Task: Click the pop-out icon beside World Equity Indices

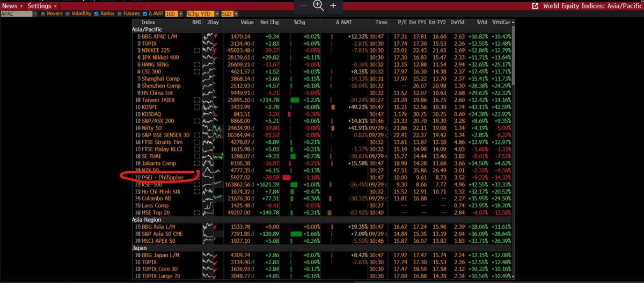Action: [x=535, y=6]
